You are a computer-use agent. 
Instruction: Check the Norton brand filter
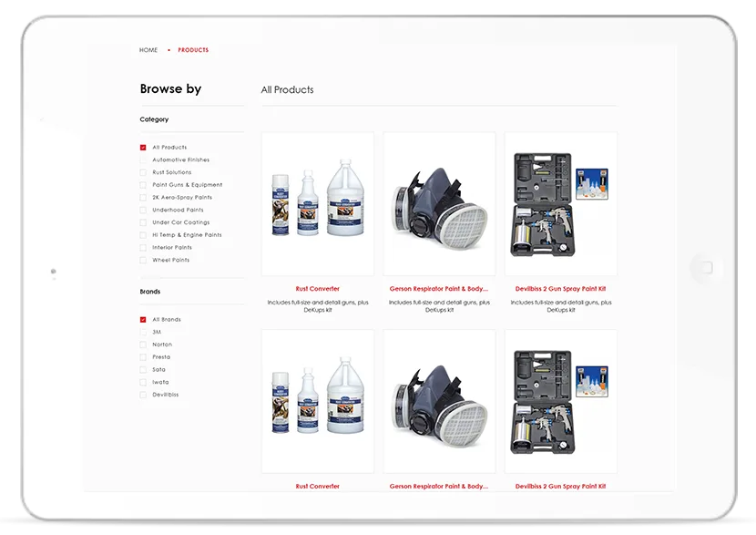point(143,345)
